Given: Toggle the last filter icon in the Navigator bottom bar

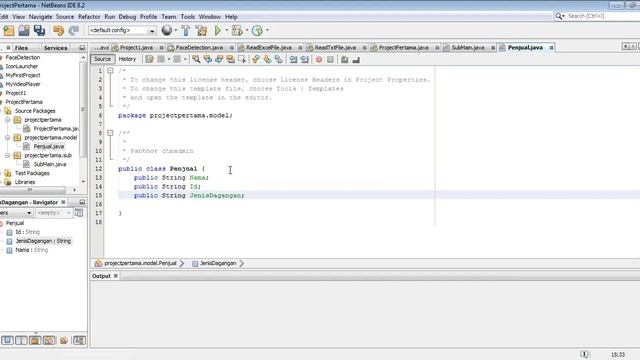Looking at the screenshot, I should (79, 340).
